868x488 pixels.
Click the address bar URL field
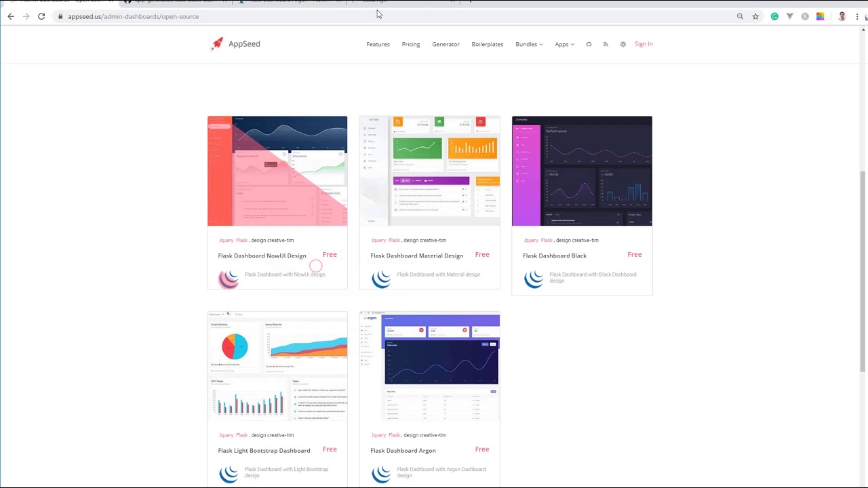pyautogui.click(x=393, y=16)
